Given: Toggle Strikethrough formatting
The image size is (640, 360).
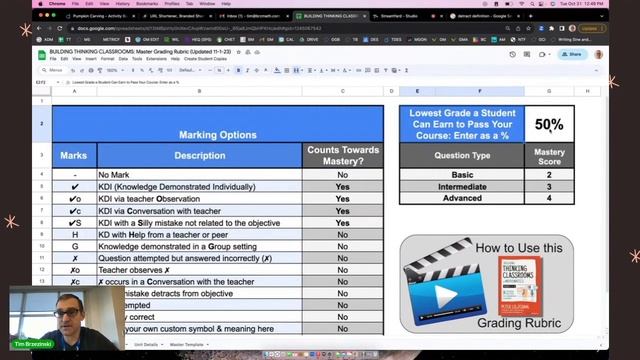Looking at the screenshot, I should click(256, 70).
